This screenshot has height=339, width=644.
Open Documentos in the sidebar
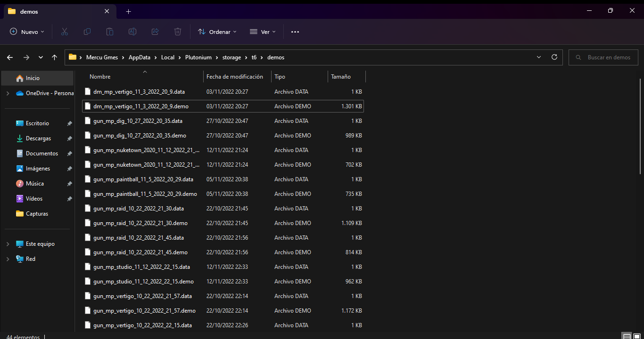tap(42, 153)
